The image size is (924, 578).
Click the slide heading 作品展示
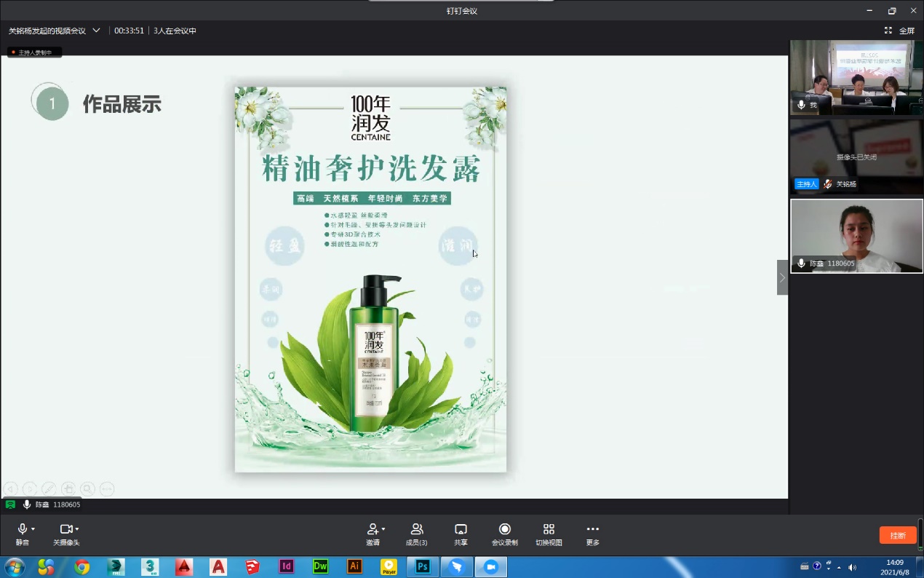122,103
